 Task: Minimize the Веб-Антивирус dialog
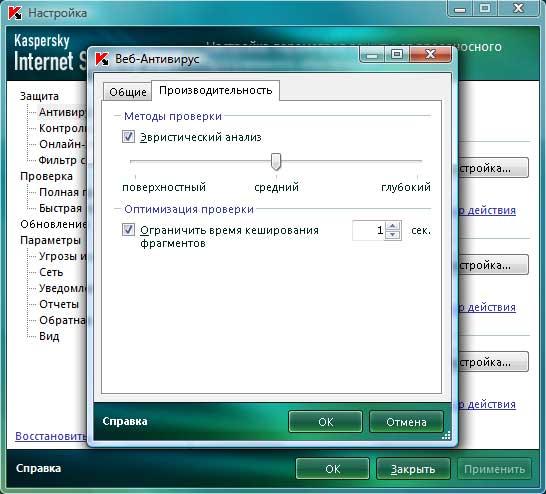click(x=372, y=54)
